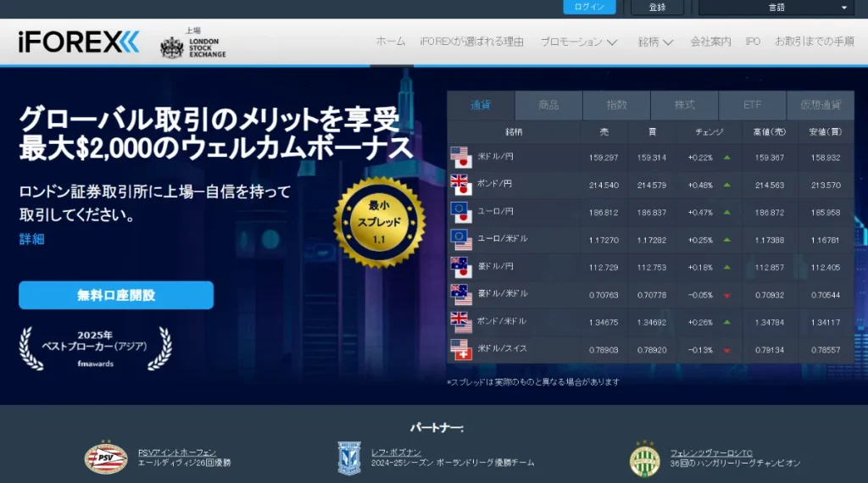Open iFOREXが選ばれる理由 page
This screenshot has height=483, width=868.
coord(471,42)
